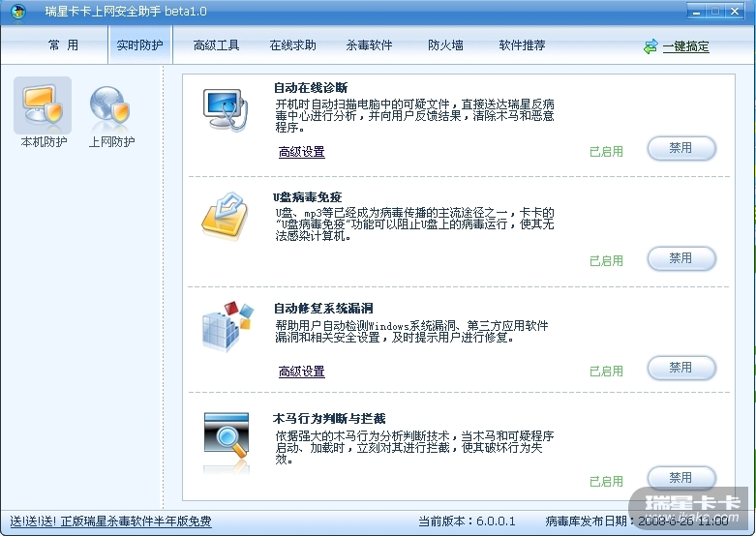
Task: Click the 自动在线诊断 monitor stethoscope icon
Action: coord(226,110)
